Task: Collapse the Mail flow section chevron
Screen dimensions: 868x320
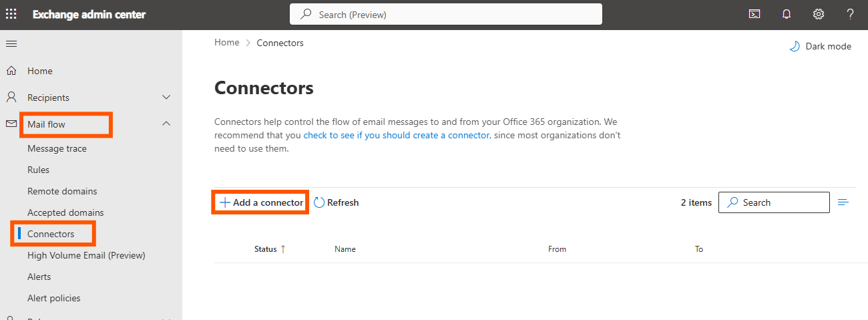Action: point(166,124)
